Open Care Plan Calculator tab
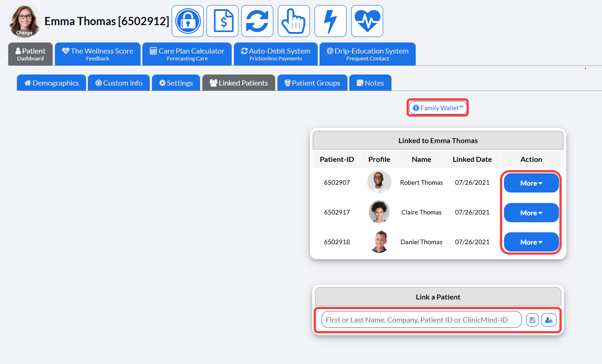Image resolution: width=602 pixels, height=364 pixels. (x=187, y=54)
